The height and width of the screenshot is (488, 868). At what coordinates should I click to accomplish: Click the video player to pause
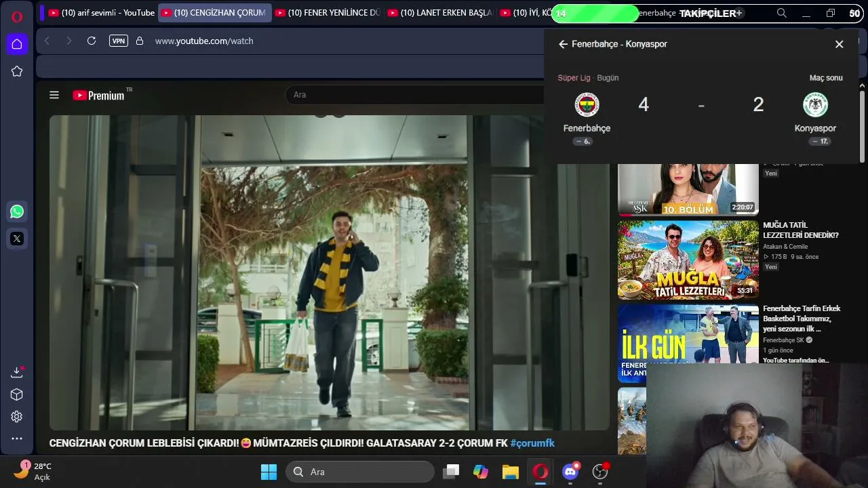329,272
